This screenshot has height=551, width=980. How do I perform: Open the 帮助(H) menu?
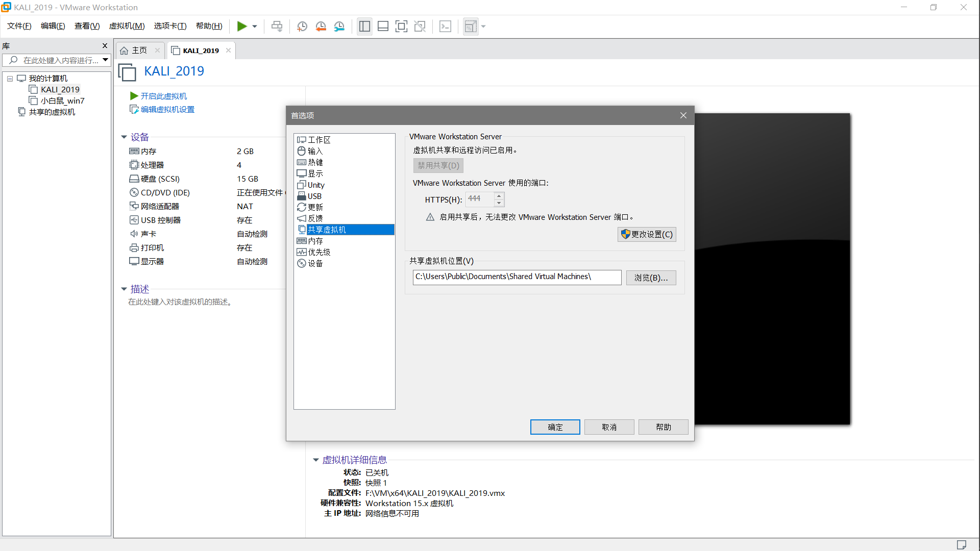click(209, 26)
